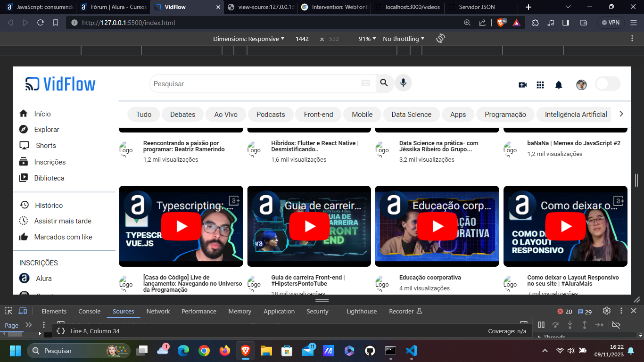Open GitHub Desktop from taskbar
The width and height of the screenshot is (644, 362).
point(370,351)
